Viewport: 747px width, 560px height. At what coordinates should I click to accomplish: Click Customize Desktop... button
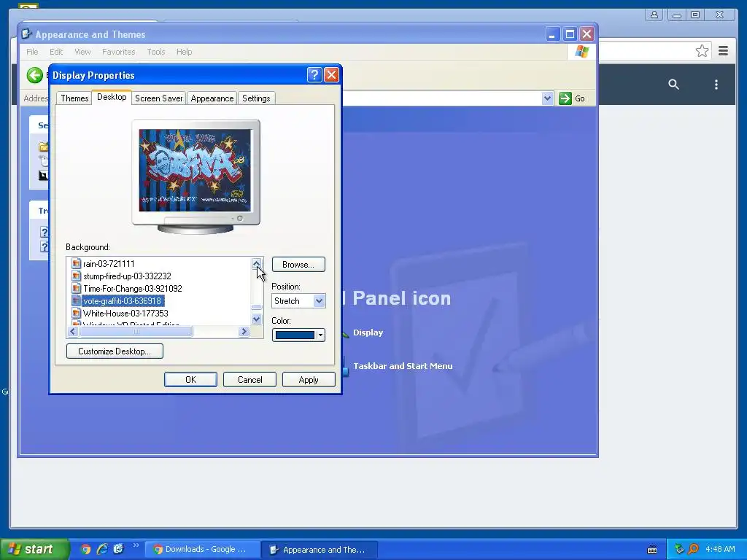(x=115, y=351)
